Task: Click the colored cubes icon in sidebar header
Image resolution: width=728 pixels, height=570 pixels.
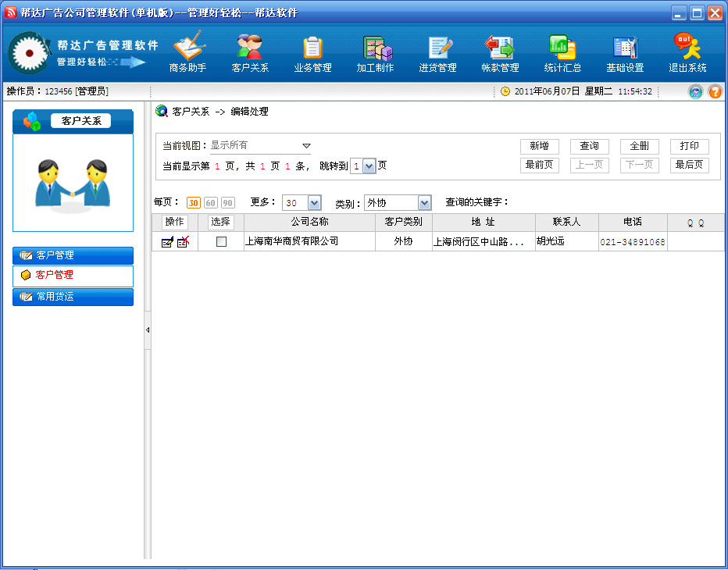Action: coord(31,122)
